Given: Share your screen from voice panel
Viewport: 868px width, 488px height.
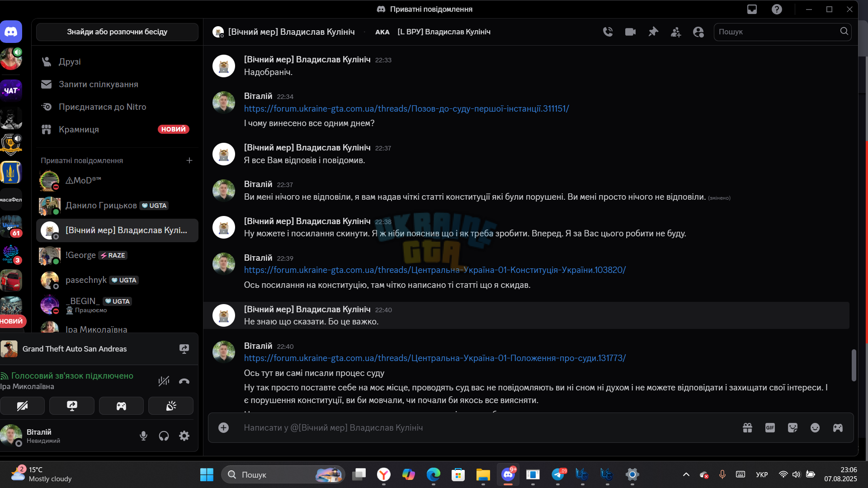Looking at the screenshot, I should tap(72, 406).
